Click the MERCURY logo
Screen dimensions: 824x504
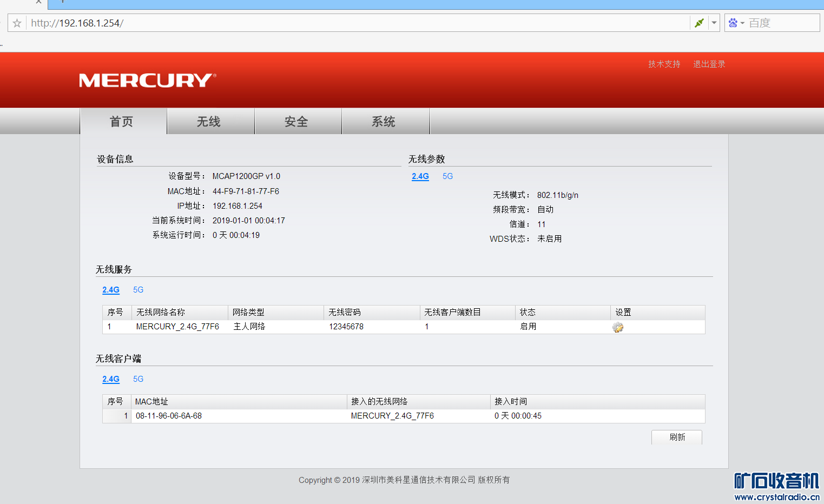pyautogui.click(x=148, y=81)
